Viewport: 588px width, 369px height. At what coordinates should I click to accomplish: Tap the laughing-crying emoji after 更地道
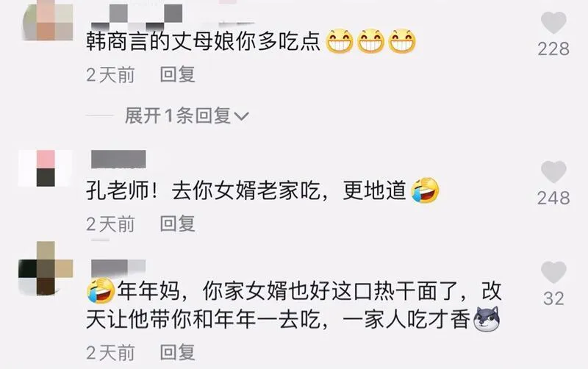pyautogui.click(x=426, y=190)
